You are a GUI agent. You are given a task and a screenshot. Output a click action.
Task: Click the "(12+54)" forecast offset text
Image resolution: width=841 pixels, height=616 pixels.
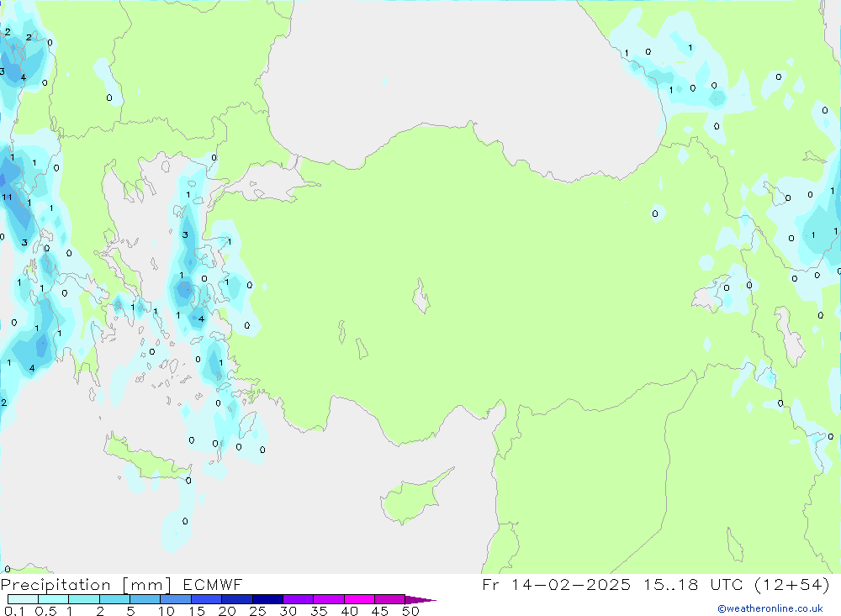coord(792,584)
